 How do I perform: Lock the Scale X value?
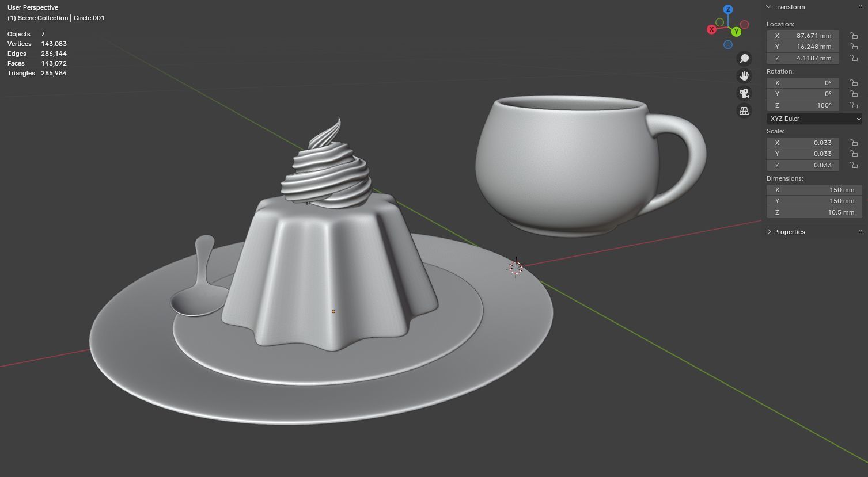[x=854, y=143]
